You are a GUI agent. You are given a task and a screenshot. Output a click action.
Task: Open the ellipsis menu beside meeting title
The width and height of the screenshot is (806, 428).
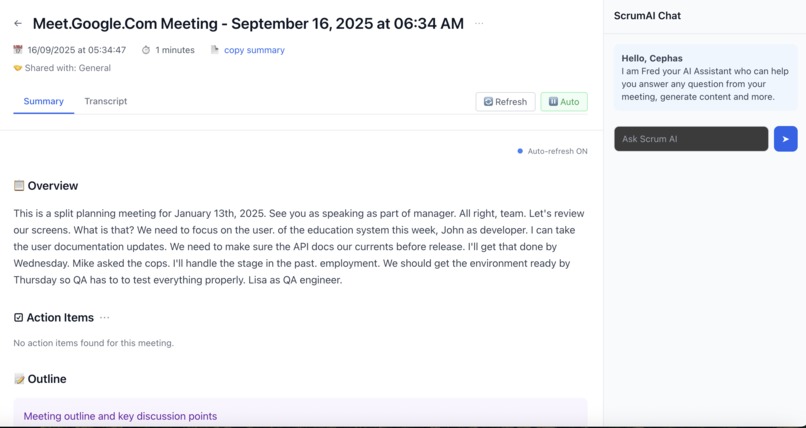(479, 23)
